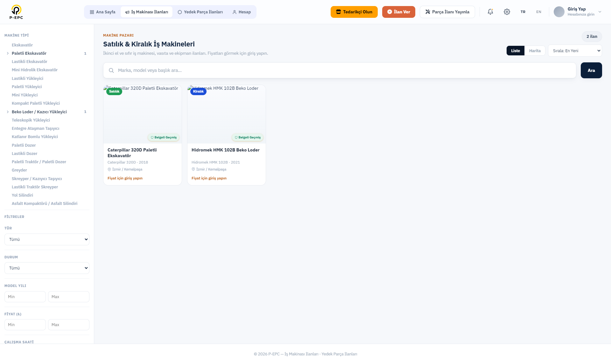The width and height of the screenshot is (611, 364).
Task: Click Belgeli Geçmiş badge on Caterpillar card
Action: click(x=164, y=137)
